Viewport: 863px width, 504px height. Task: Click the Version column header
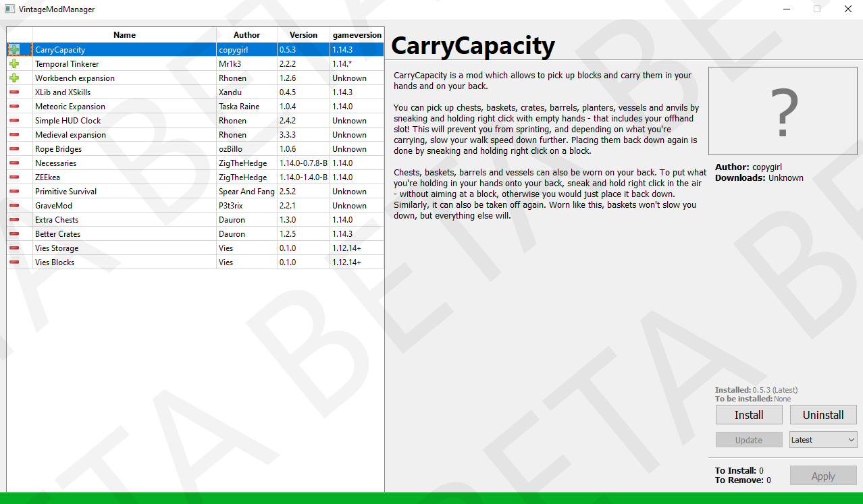(x=303, y=35)
